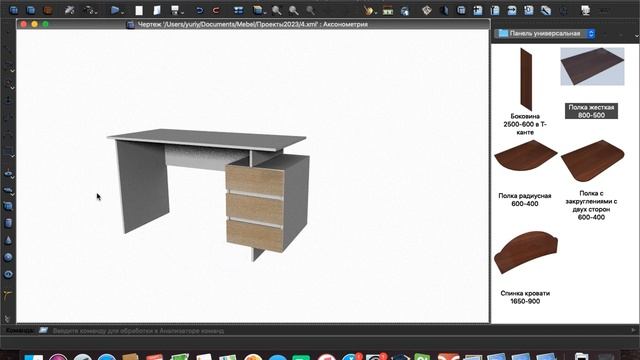Image resolution: width=640 pixels, height=360 pixels.
Task: Click the monitor display icon in toolbar
Action: pos(585,10)
